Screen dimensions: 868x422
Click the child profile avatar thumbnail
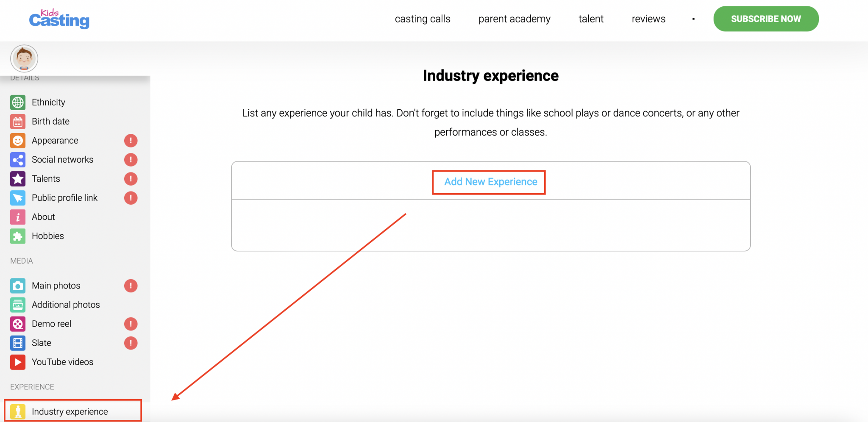click(x=24, y=58)
